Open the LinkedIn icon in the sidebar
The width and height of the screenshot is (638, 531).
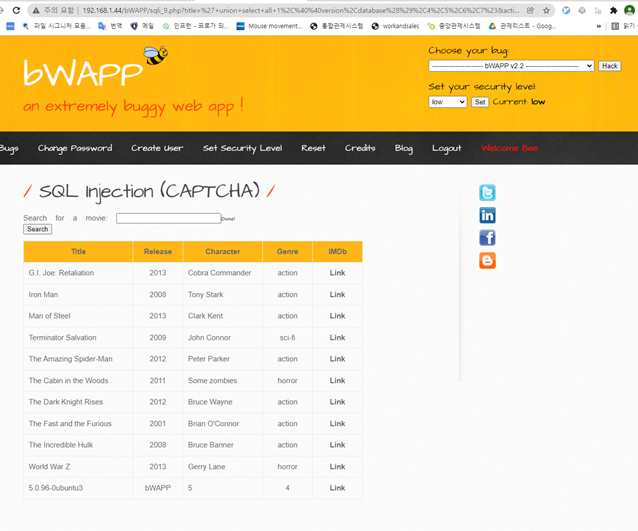(487, 215)
